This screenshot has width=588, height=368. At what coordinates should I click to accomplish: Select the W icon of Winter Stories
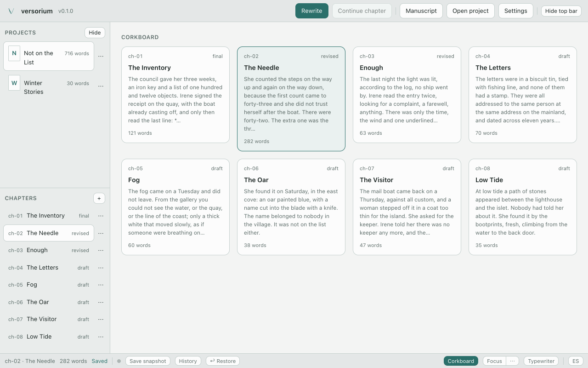(14, 83)
